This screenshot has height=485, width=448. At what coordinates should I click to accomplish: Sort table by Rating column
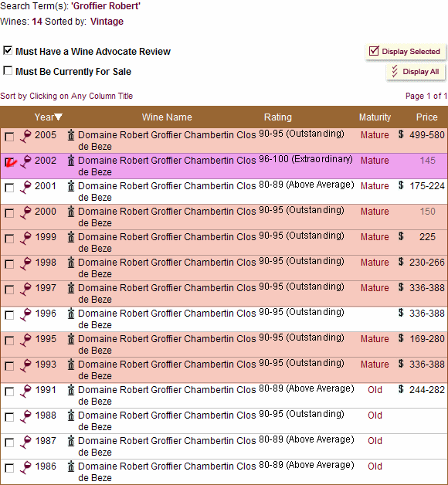(277, 117)
